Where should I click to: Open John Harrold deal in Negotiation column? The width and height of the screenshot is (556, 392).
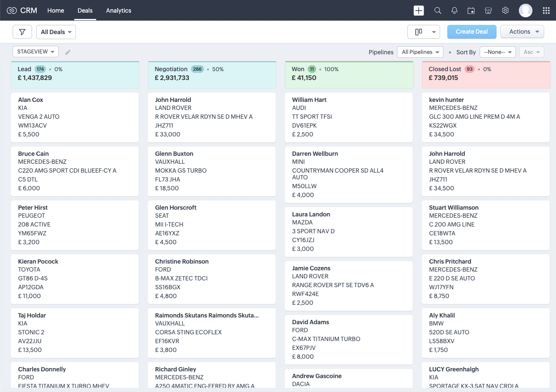click(x=212, y=117)
